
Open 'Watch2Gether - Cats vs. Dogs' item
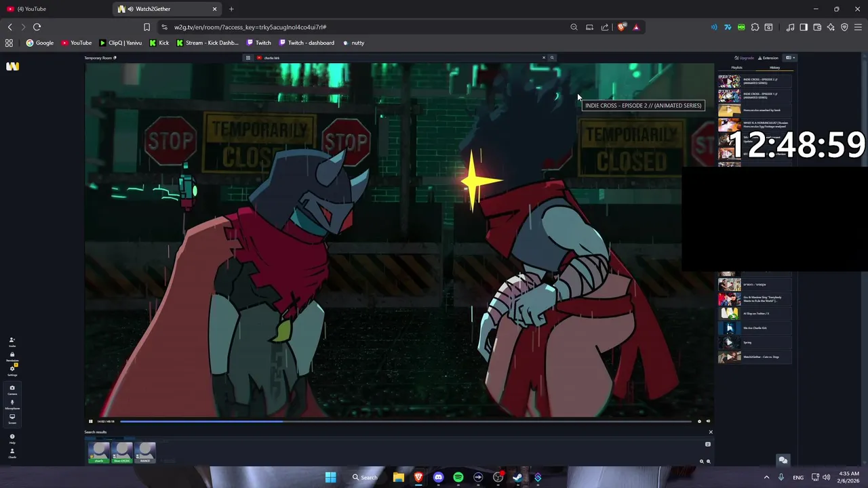click(755, 357)
